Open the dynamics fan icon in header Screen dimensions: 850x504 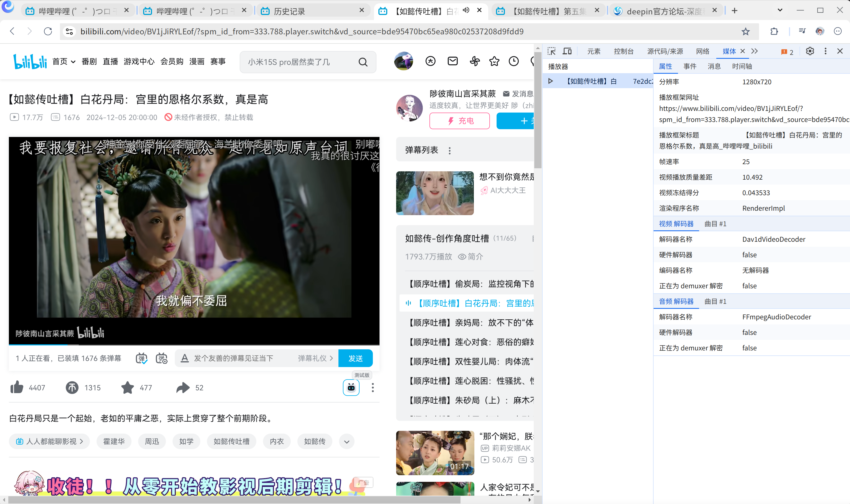coord(474,61)
